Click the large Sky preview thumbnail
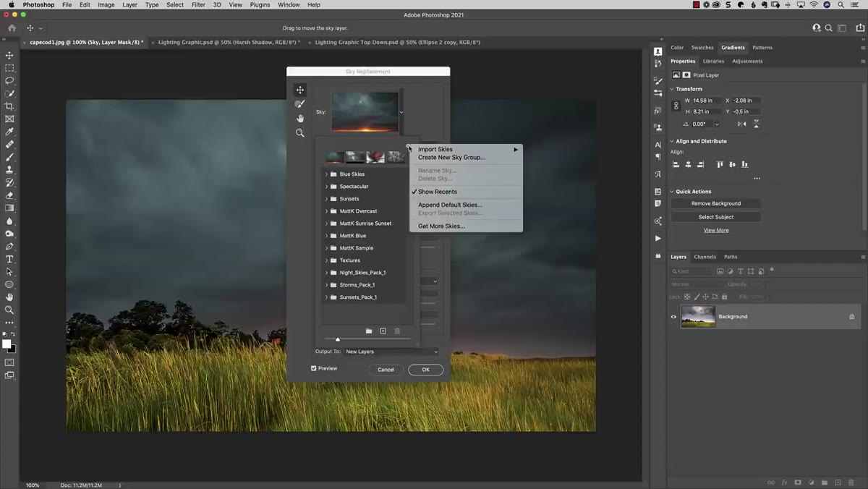The height and width of the screenshot is (489, 868). coord(365,111)
